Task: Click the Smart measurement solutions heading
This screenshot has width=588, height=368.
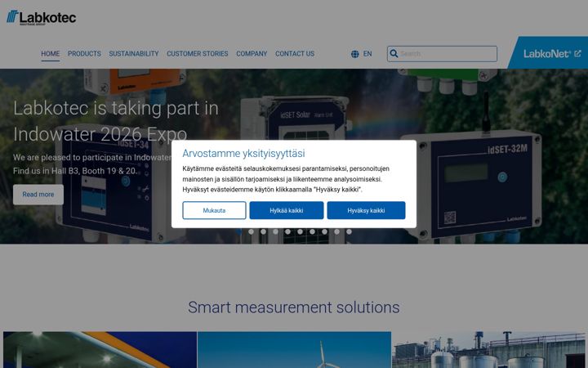Action: coord(294,307)
